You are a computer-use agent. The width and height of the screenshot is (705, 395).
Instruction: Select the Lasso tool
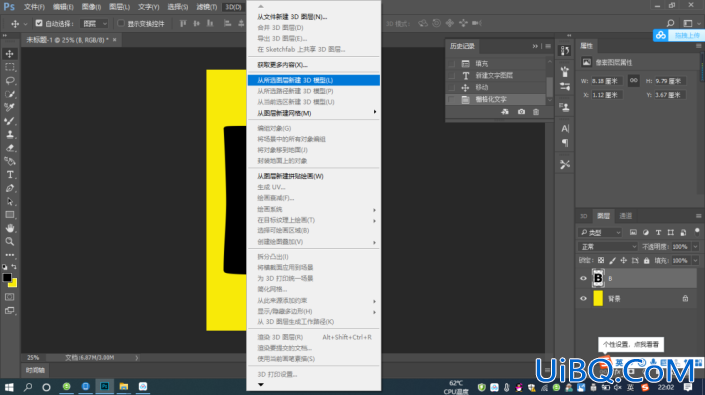pos(9,80)
